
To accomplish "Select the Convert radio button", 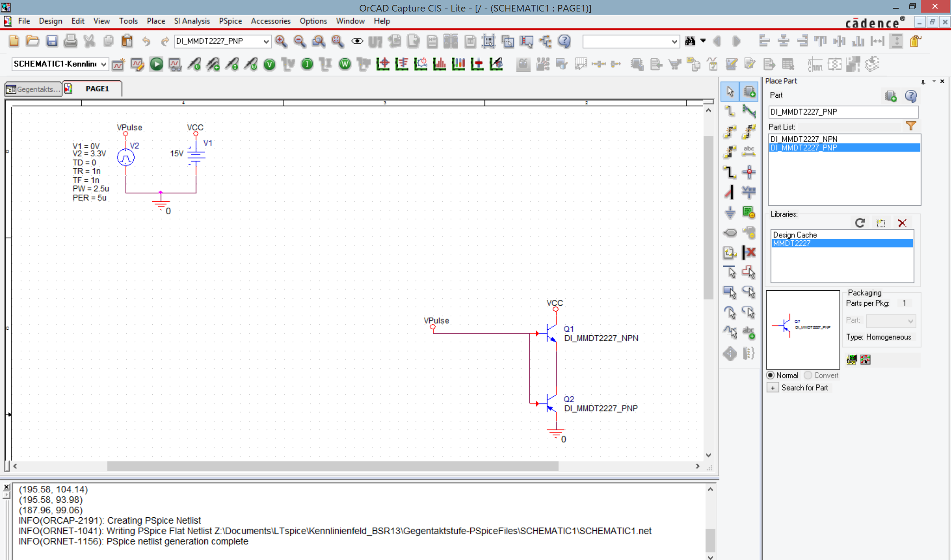I will (x=808, y=375).
